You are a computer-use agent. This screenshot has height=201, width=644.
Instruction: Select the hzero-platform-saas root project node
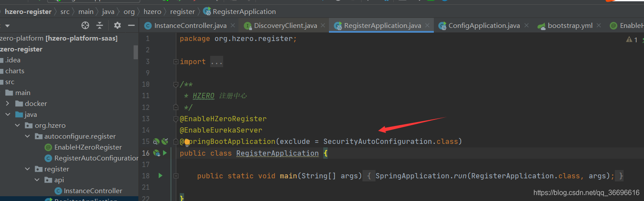[59, 38]
